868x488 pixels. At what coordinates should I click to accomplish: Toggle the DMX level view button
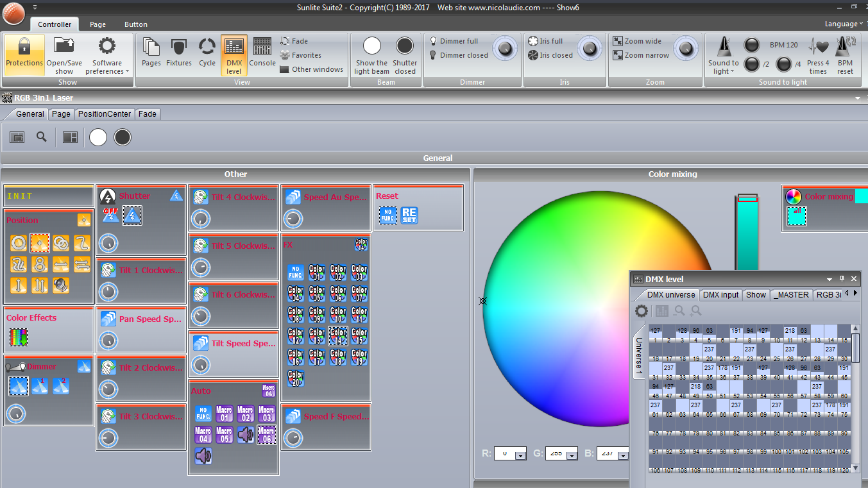(x=234, y=55)
